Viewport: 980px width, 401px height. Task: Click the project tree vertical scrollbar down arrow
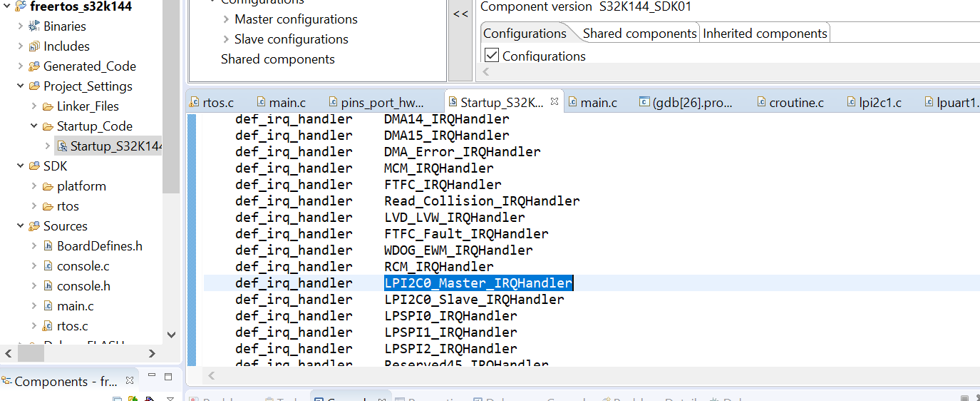[171, 335]
